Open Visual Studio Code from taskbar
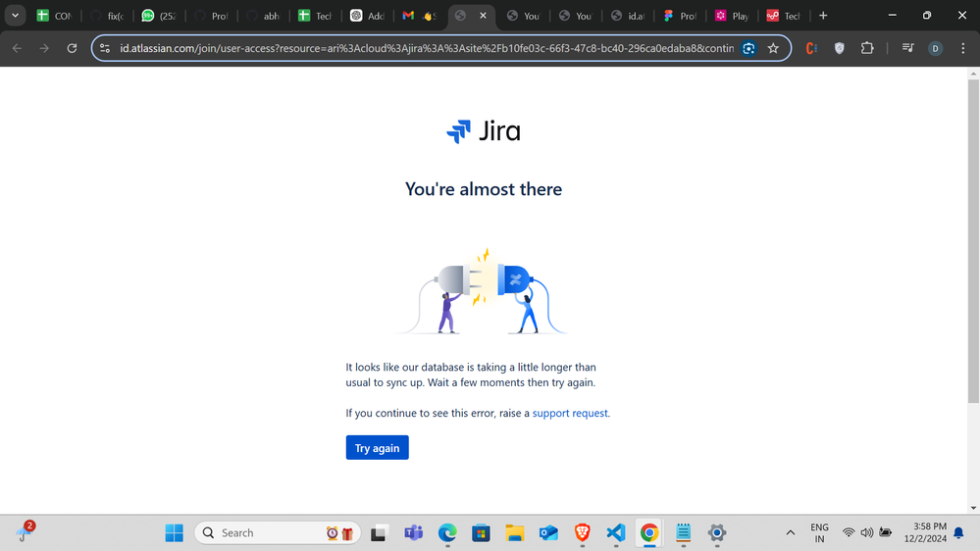This screenshot has width=980, height=551. click(616, 533)
